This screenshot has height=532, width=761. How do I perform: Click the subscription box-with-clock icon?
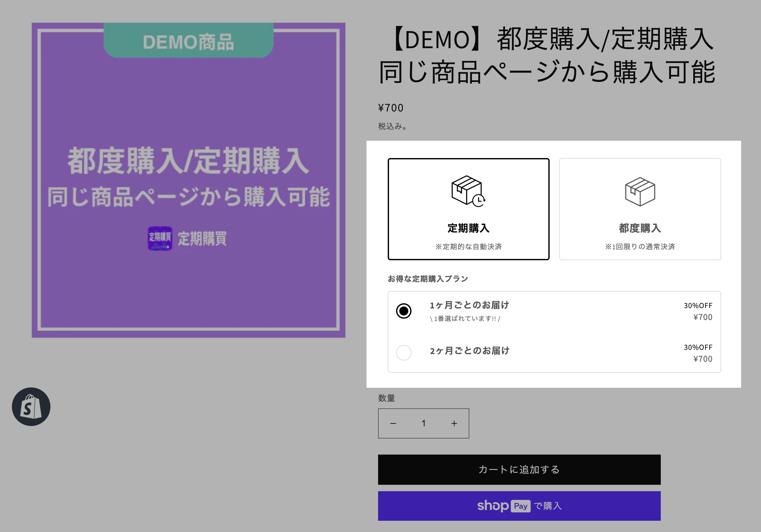tap(468, 191)
